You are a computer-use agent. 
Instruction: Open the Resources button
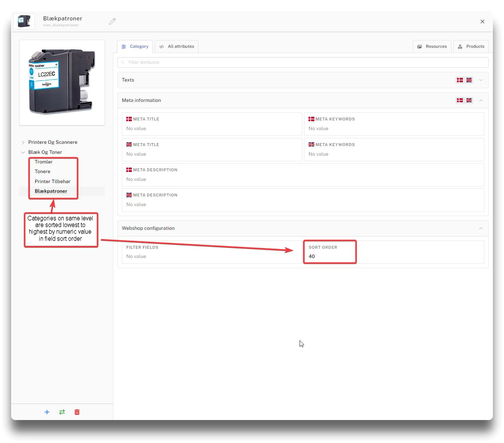pos(432,47)
